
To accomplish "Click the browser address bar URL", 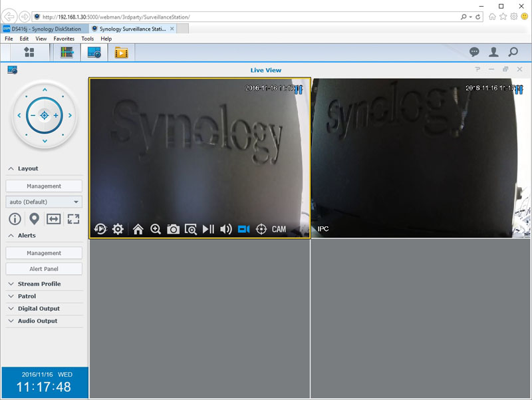I will (x=116, y=17).
